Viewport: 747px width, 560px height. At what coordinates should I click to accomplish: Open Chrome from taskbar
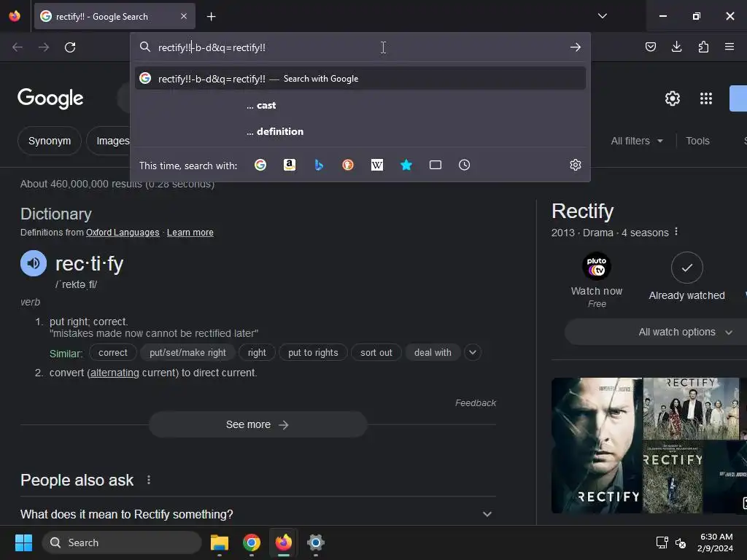252,542
